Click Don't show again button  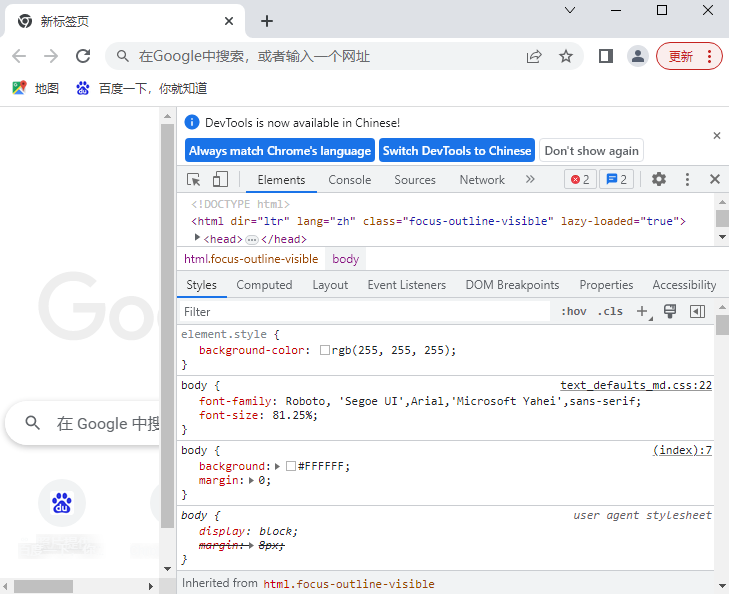591,151
